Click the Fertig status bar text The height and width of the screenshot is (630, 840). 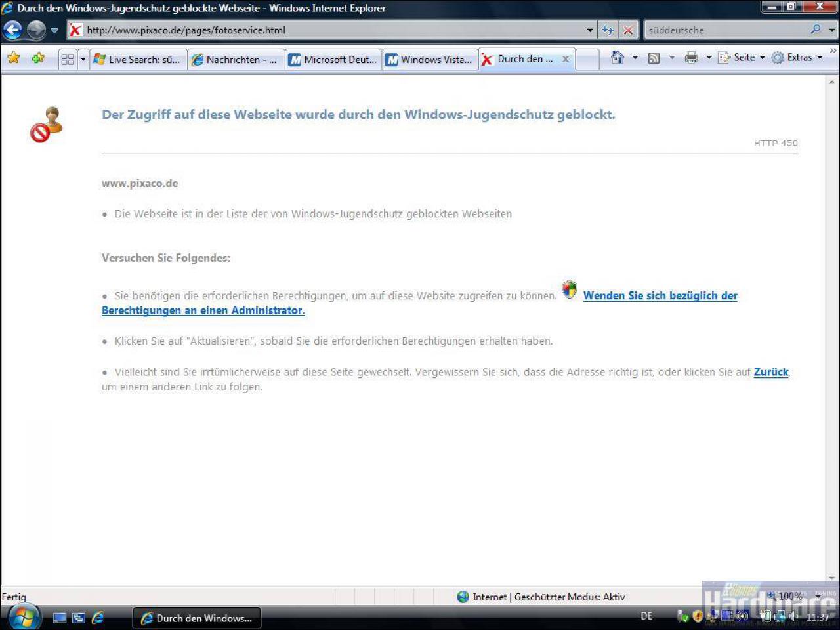click(x=14, y=597)
